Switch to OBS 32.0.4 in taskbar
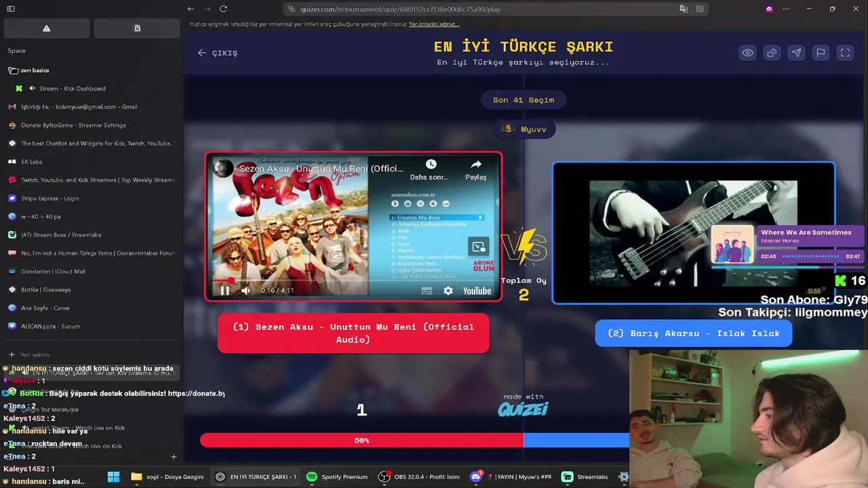868x488 pixels. (x=420, y=476)
